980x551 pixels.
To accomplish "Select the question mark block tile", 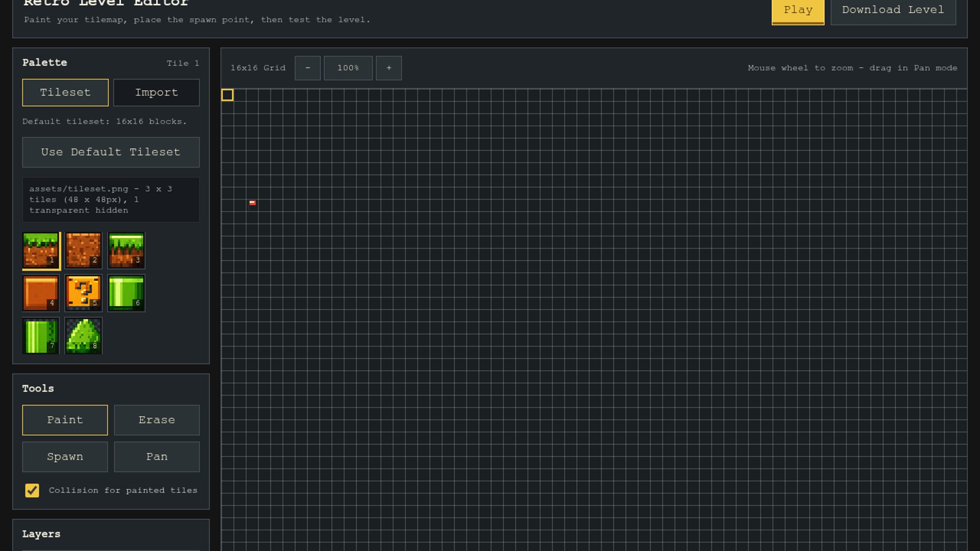I will [x=83, y=293].
